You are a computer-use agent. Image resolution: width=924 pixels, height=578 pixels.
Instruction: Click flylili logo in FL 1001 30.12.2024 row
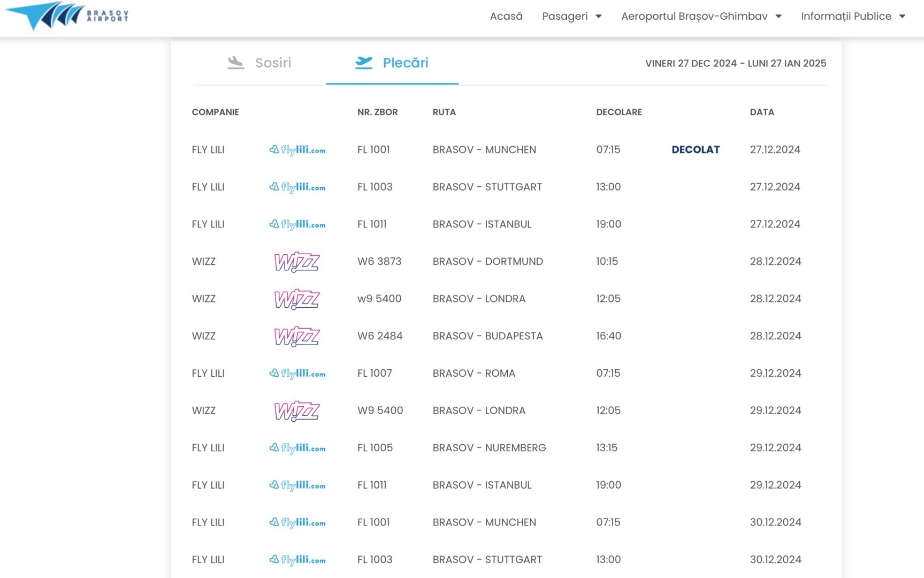tap(297, 522)
